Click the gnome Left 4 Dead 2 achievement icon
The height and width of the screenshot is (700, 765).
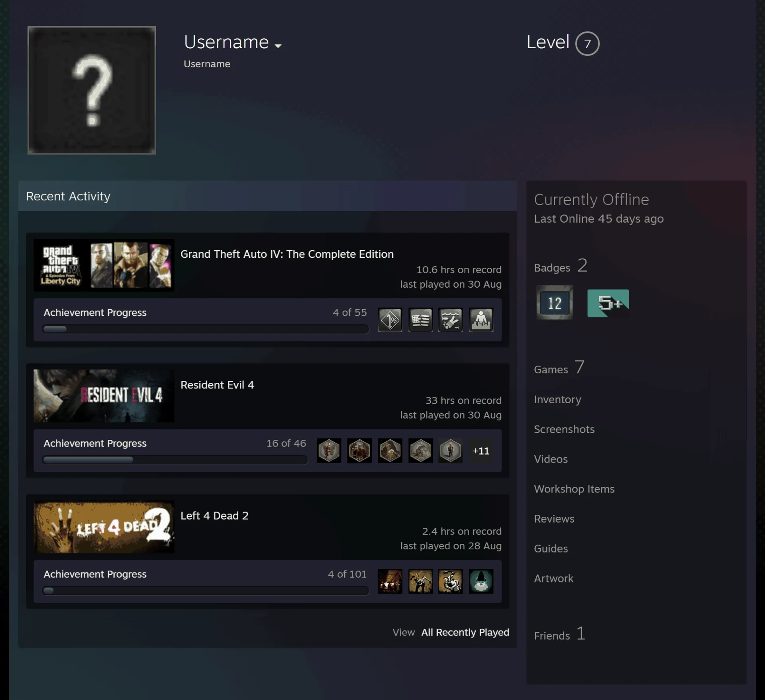pyautogui.click(x=481, y=581)
